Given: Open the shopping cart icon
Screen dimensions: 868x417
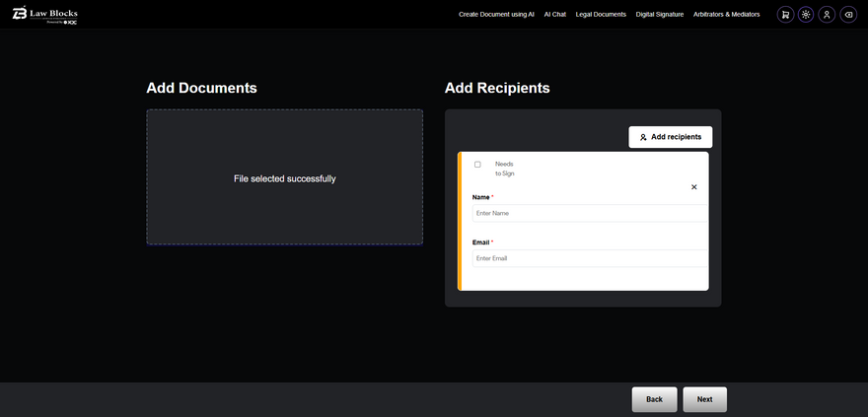Looking at the screenshot, I should (785, 15).
